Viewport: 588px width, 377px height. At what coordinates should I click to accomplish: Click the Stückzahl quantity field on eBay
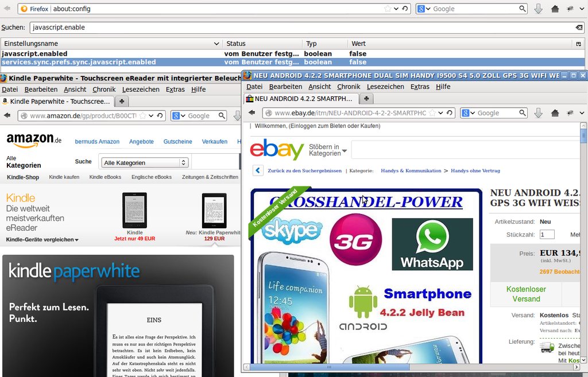547,235
